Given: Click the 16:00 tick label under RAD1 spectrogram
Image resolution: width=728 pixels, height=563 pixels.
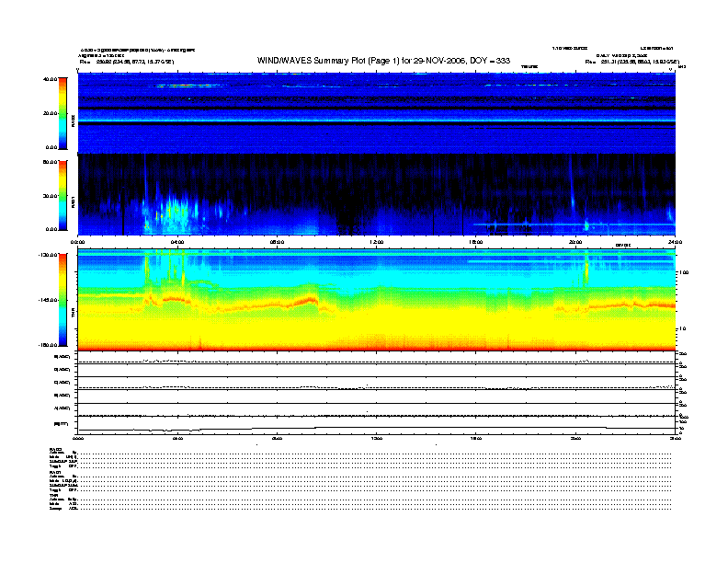Looking at the screenshot, I should (475, 242).
